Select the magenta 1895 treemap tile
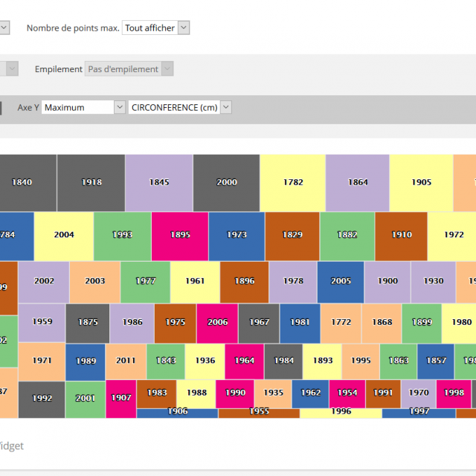The image size is (476, 476). [x=180, y=235]
